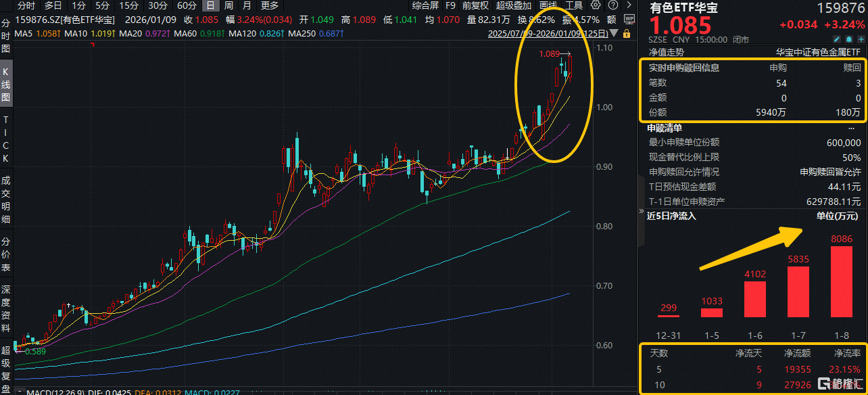Click the 1-8 net inflow bar 8086
868x395 pixels.
tap(842, 281)
